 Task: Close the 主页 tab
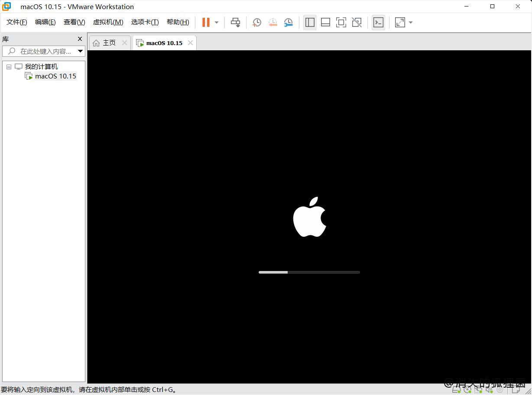(x=124, y=42)
